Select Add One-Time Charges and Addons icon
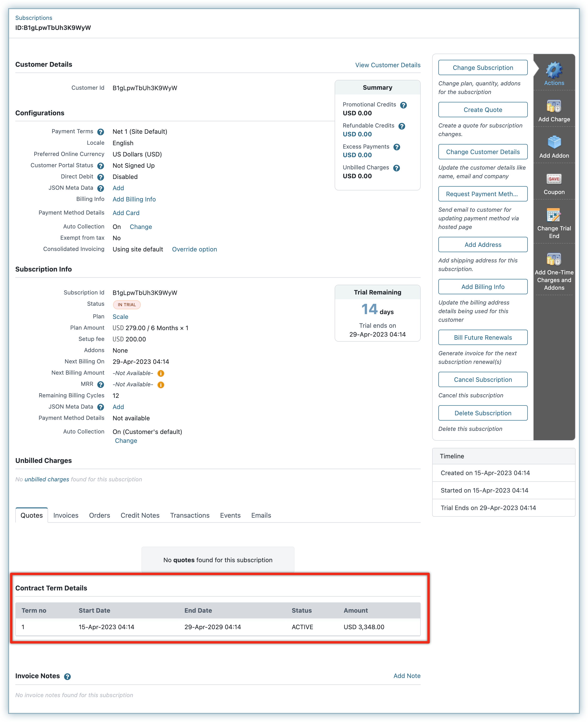Viewport: 588px width, 722px height. 554,260
